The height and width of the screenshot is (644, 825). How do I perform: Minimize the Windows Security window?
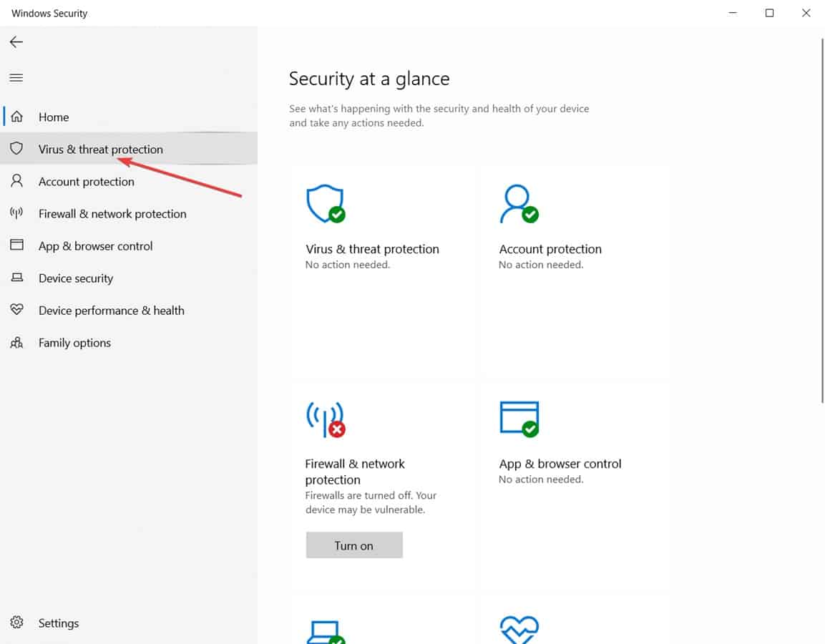pyautogui.click(x=733, y=13)
